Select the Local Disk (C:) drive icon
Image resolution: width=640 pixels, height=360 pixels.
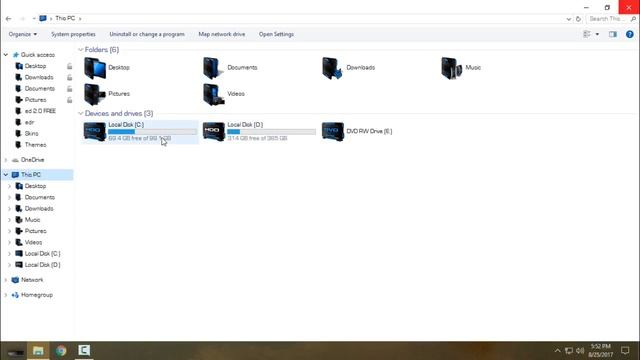[95, 131]
